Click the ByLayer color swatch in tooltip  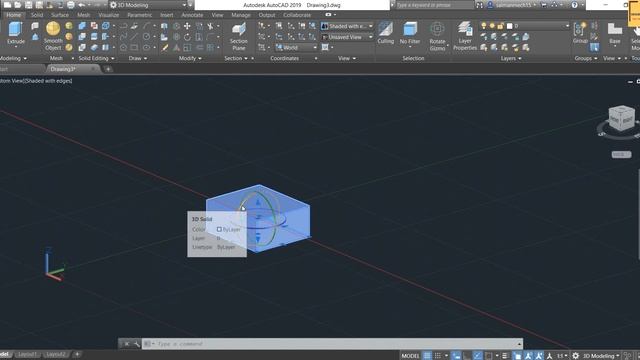click(219, 229)
